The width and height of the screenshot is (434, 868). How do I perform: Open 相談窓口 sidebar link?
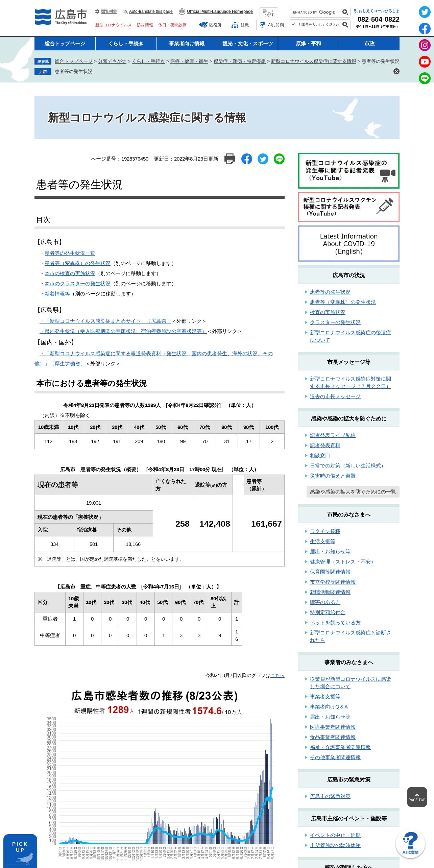(320, 456)
